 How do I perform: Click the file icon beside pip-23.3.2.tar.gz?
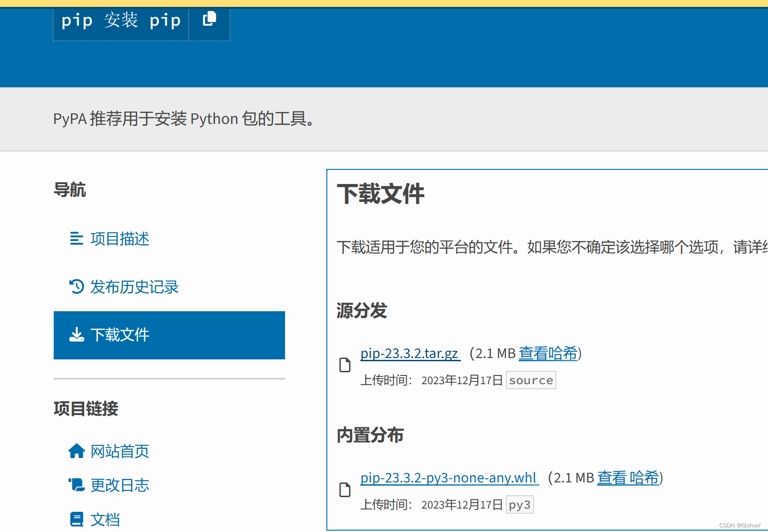[345, 365]
